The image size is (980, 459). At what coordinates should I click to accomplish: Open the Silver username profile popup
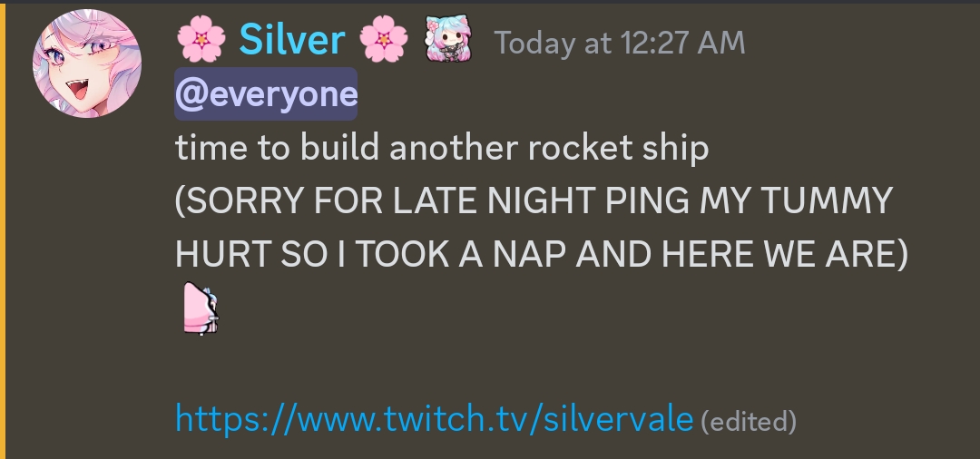292,40
